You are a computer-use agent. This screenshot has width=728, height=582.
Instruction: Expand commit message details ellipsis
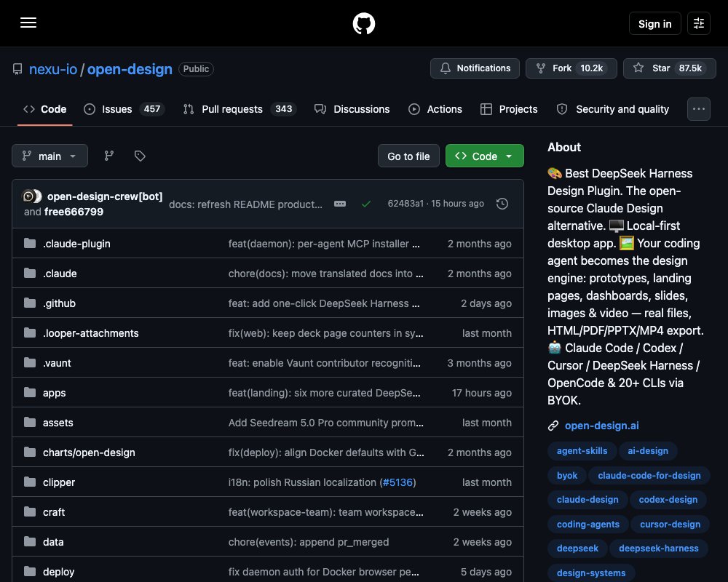click(340, 204)
